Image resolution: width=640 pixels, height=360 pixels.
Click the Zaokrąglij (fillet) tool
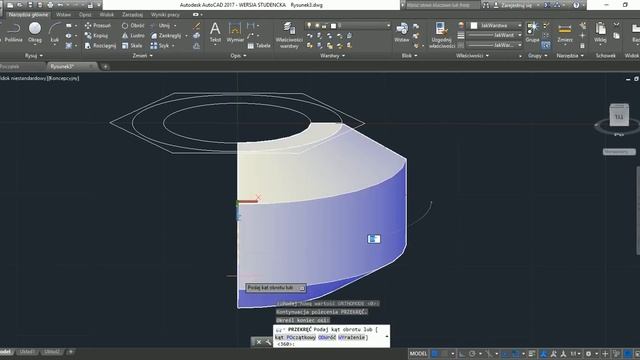tap(166, 36)
